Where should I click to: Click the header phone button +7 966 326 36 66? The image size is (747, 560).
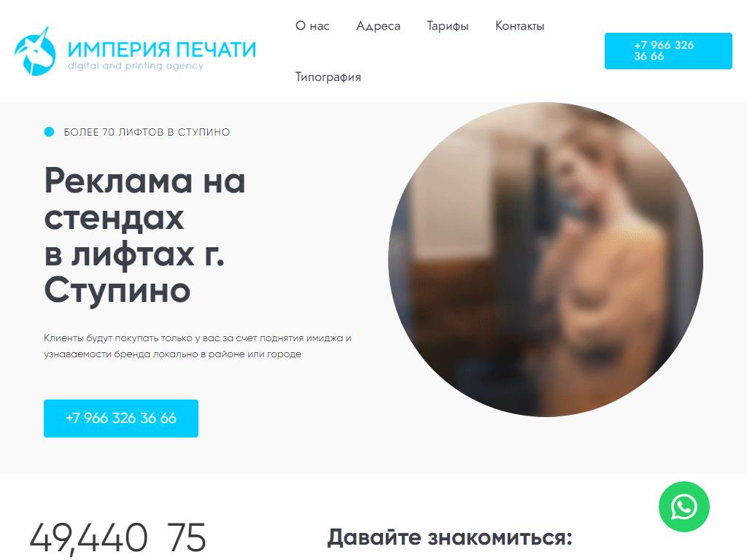point(668,51)
